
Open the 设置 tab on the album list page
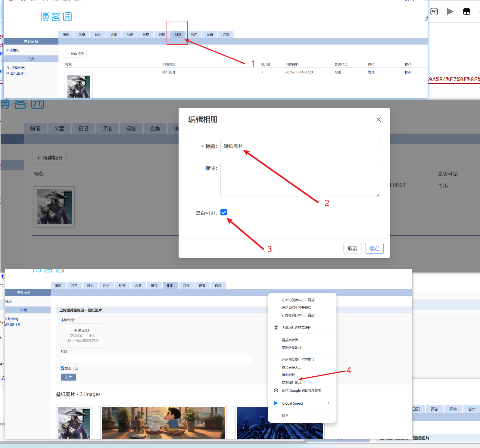pyautogui.click(x=210, y=34)
